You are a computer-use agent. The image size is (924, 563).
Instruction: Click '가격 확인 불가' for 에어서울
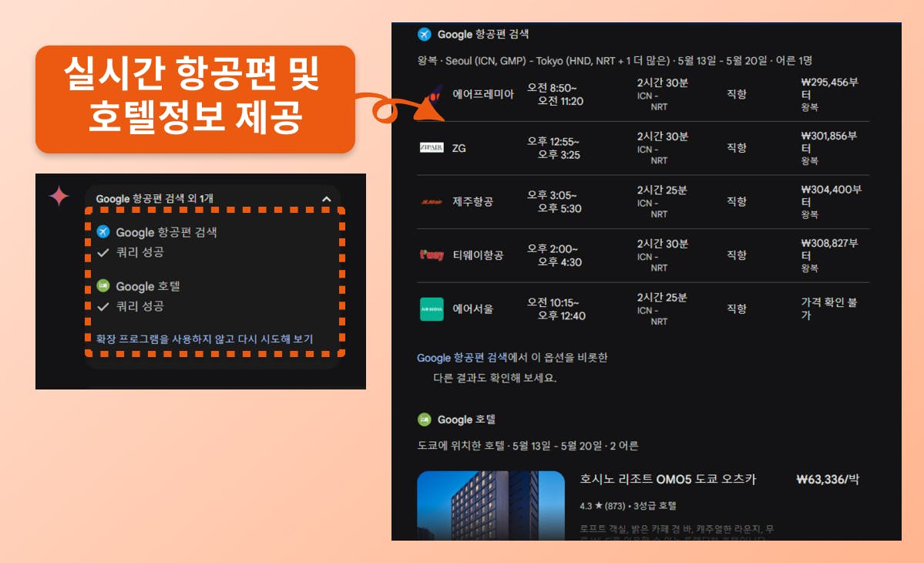(829, 309)
